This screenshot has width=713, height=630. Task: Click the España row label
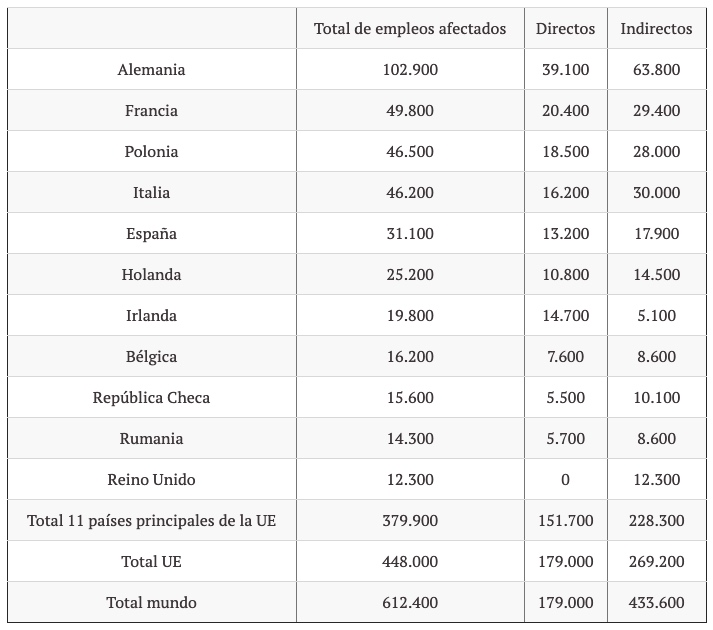coord(151,234)
